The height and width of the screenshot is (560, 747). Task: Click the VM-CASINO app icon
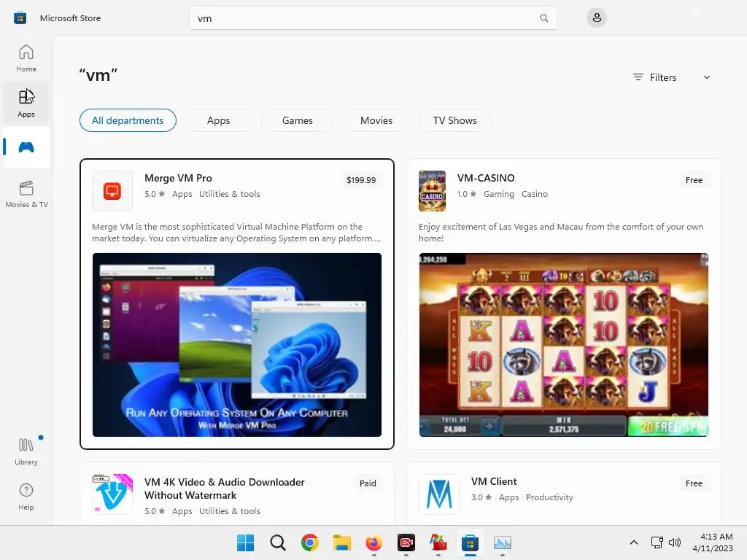pyautogui.click(x=432, y=191)
